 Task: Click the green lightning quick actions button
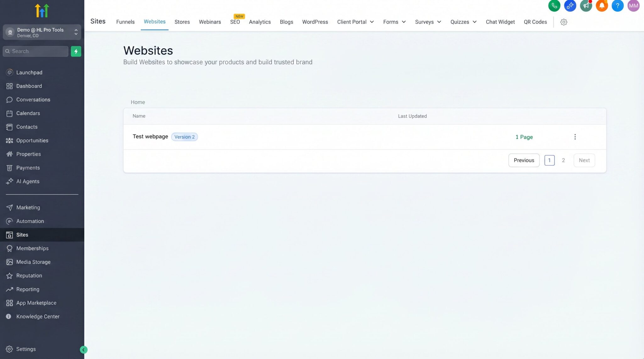(76, 51)
